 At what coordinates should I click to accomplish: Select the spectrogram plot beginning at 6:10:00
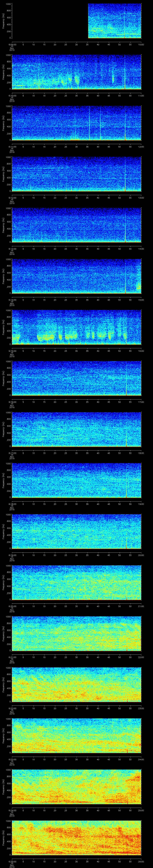[x=77, y=72]
